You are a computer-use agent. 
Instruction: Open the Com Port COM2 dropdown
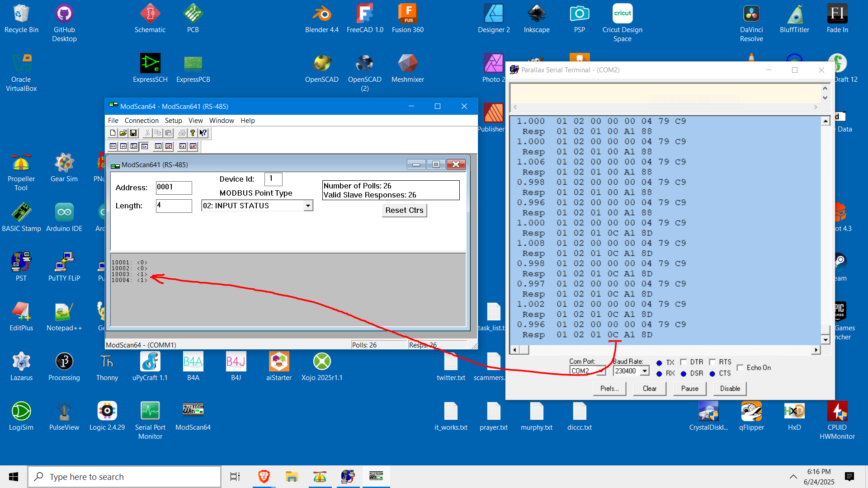[601, 371]
